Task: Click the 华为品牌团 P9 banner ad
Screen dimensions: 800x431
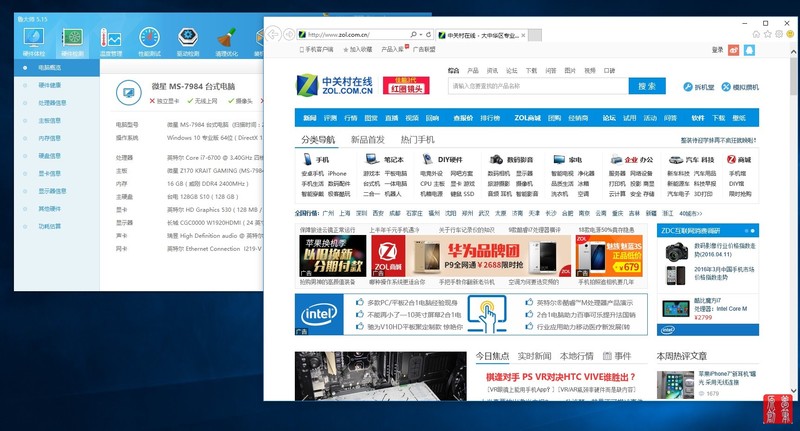Action: tap(471, 256)
